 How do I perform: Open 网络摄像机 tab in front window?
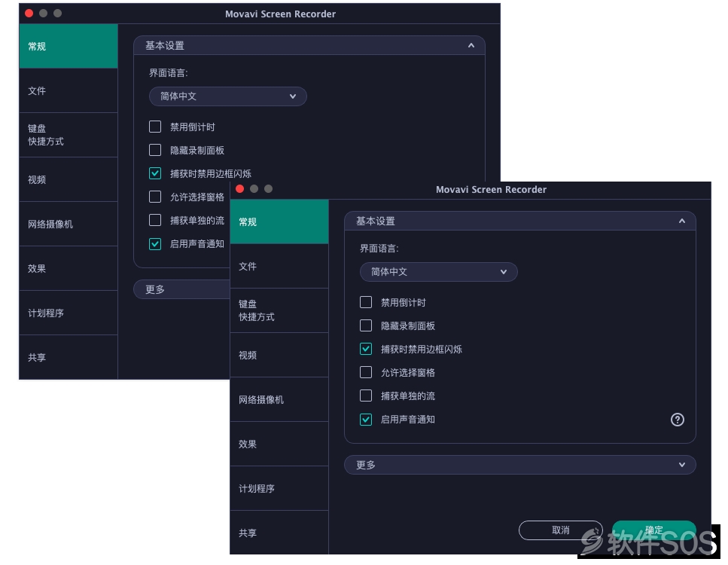(x=279, y=399)
